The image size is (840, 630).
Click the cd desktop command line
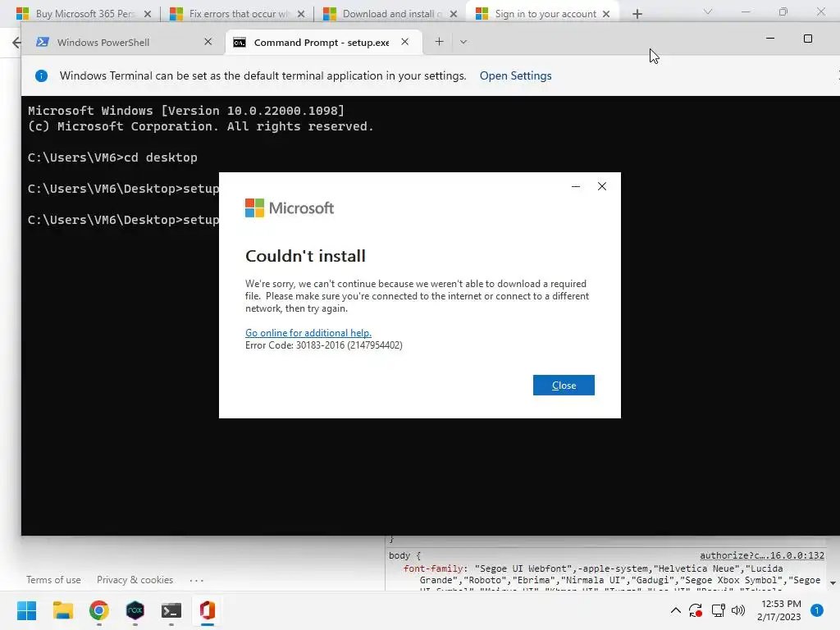(112, 157)
